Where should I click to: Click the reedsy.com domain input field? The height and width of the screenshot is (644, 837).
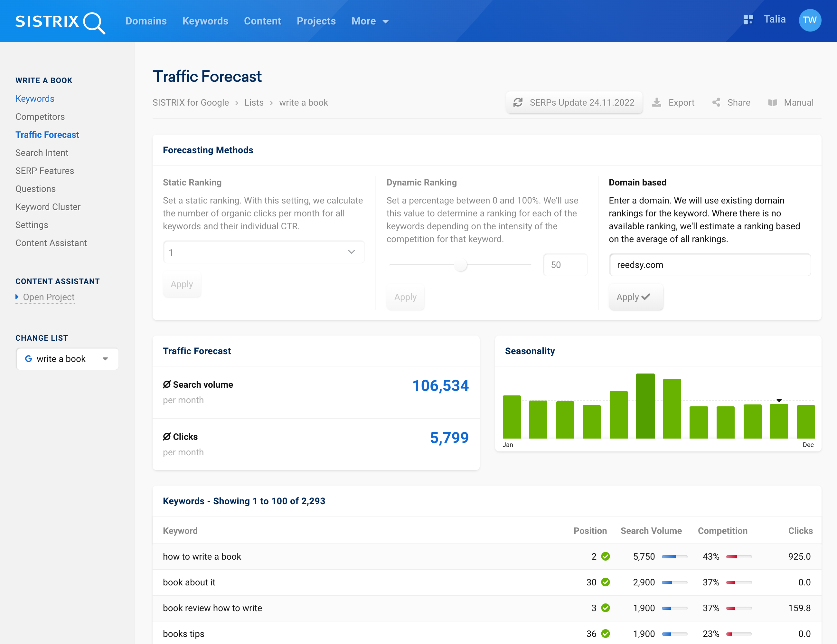tap(709, 264)
